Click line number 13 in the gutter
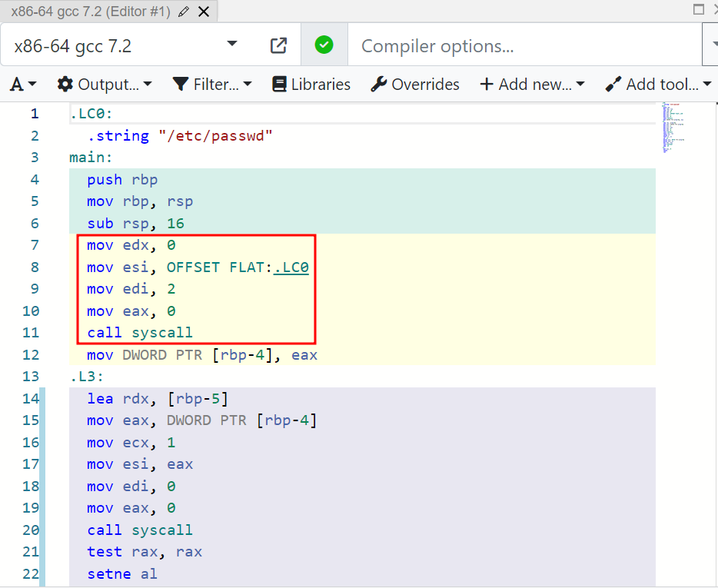The width and height of the screenshot is (718, 588). pos(31,377)
